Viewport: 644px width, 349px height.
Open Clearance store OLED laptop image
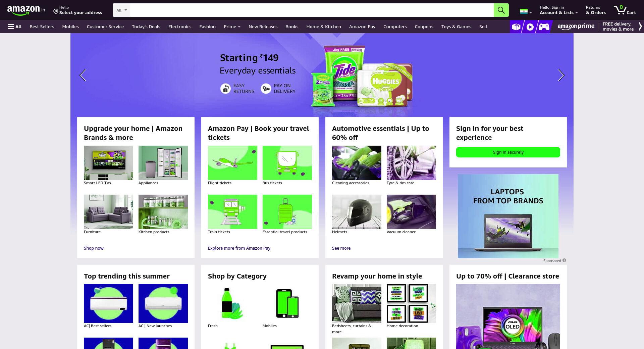click(x=508, y=316)
